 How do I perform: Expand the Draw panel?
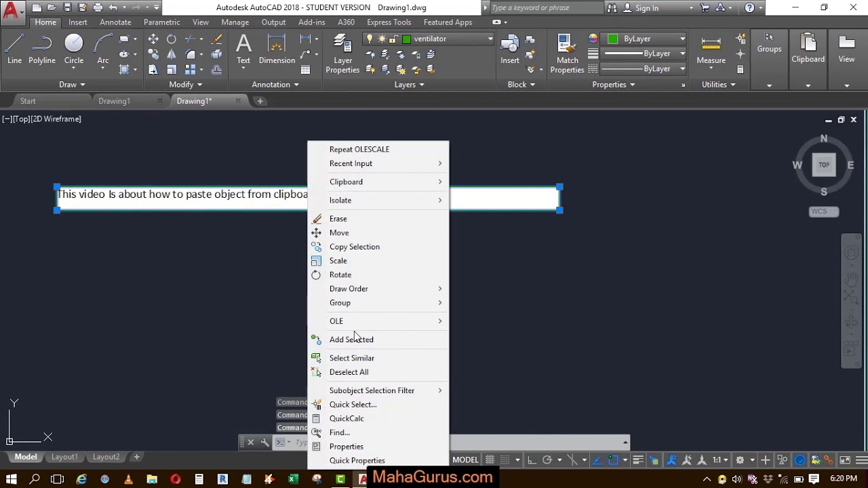click(x=72, y=85)
